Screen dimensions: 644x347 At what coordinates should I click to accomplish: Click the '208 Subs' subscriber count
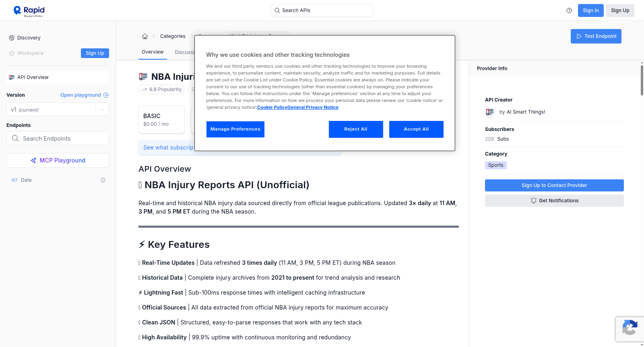tap(497, 139)
